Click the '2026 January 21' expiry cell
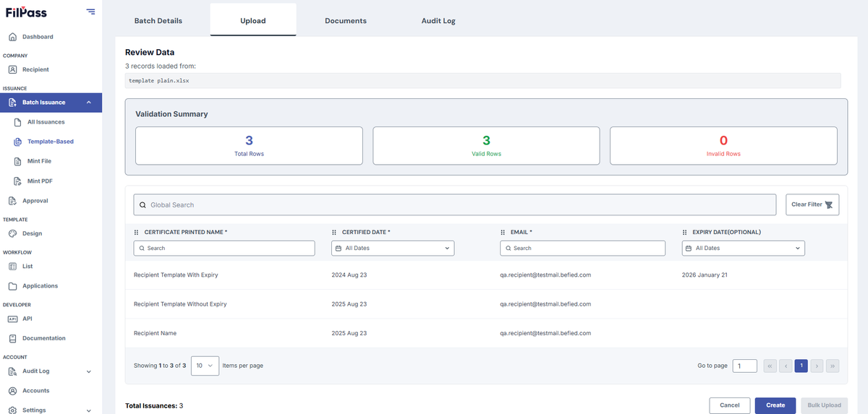Screen dimensions: 868x414 (705, 275)
